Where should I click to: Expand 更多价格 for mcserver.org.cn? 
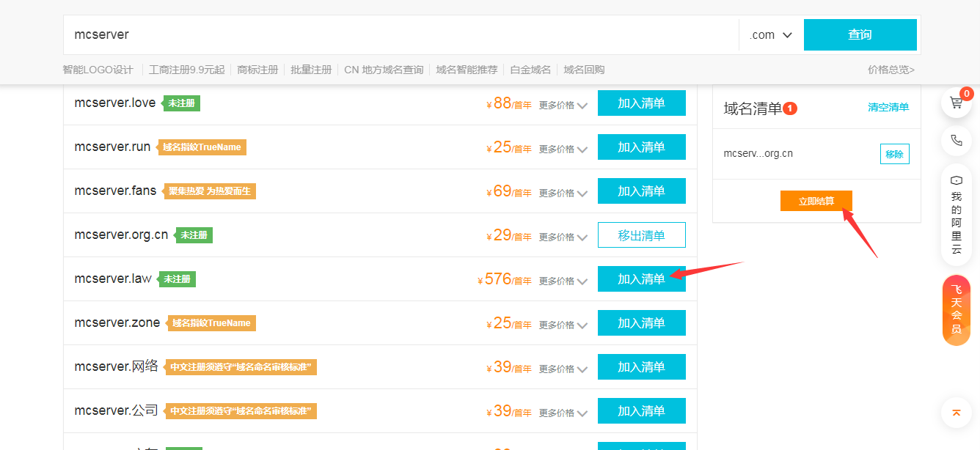point(563,237)
